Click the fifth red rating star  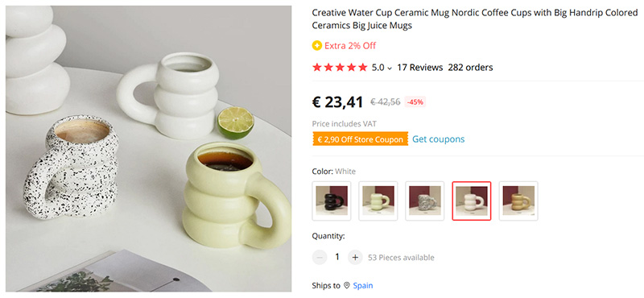[363, 68]
